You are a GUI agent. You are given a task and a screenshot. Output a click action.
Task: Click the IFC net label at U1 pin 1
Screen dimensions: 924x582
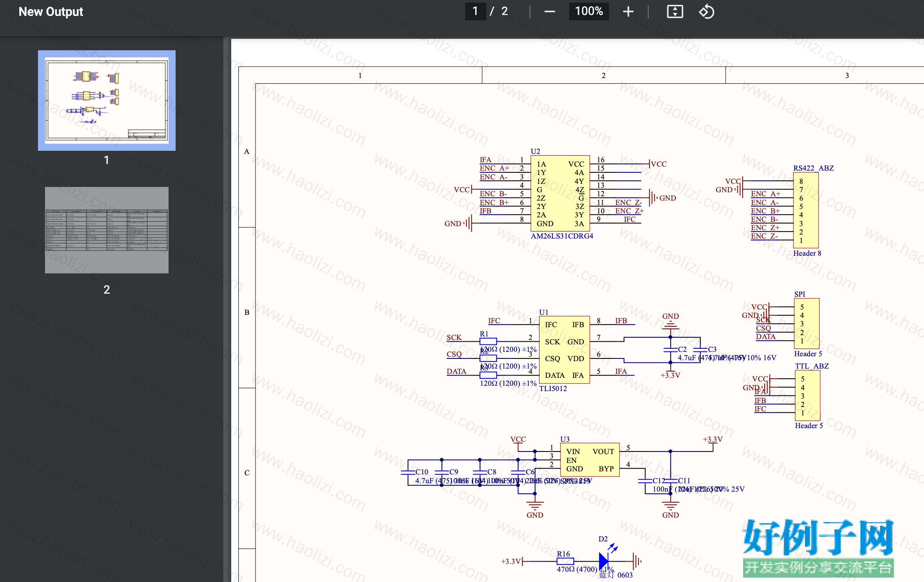click(494, 321)
